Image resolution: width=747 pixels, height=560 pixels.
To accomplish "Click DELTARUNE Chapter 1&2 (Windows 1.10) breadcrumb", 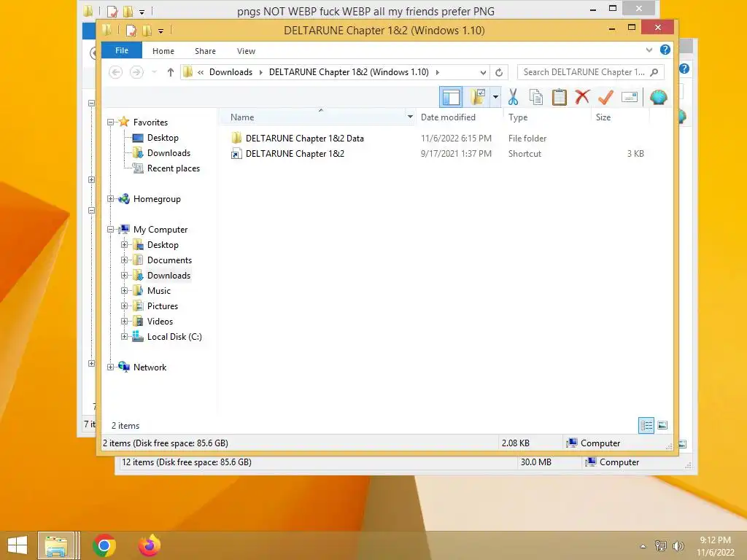I will 349,72.
